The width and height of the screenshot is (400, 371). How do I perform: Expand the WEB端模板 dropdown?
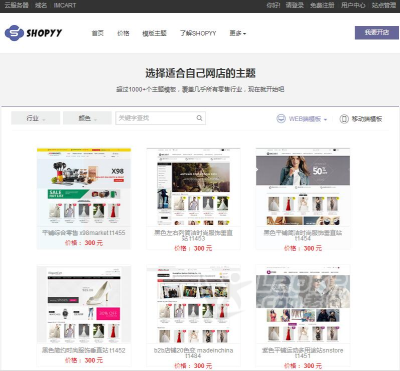coord(325,119)
